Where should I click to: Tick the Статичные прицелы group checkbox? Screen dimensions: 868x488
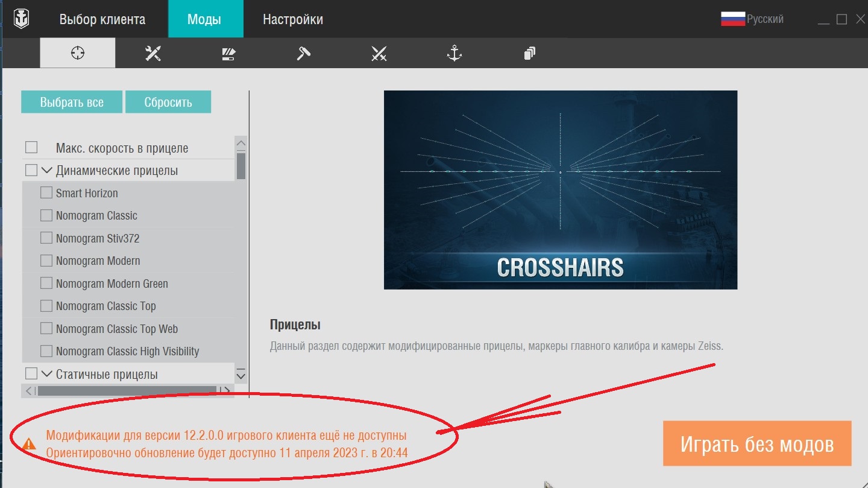(31, 374)
